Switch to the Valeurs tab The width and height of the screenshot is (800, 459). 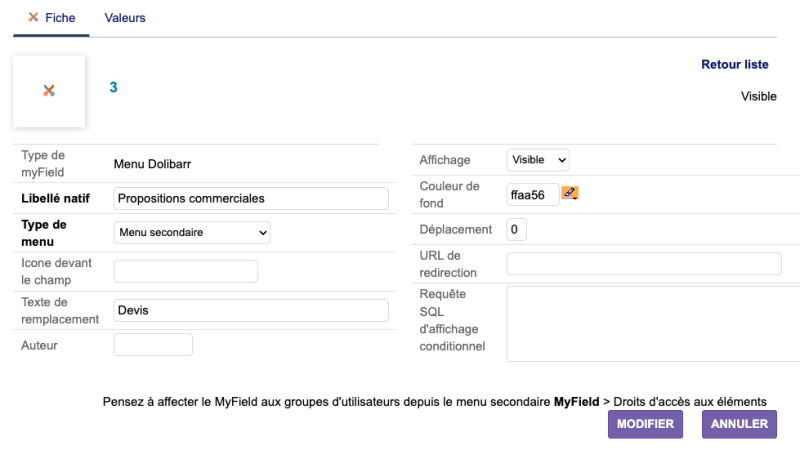pyautogui.click(x=125, y=18)
